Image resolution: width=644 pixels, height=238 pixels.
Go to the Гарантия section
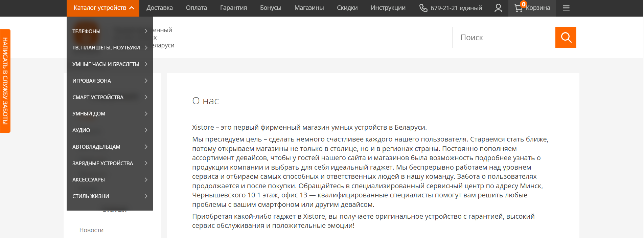tap(233, 8)
